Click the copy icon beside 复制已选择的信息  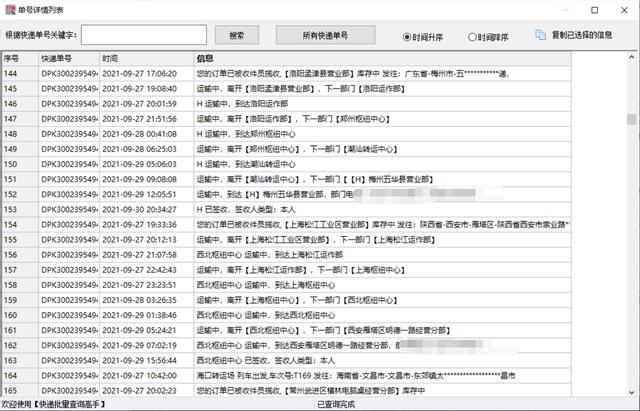(x=540, y=35)
